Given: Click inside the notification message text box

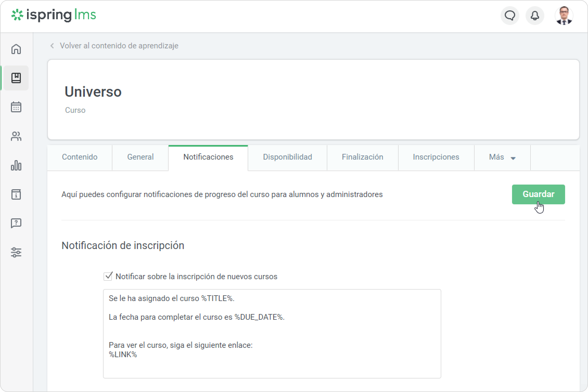Looking at the screenshot, I should (272, 334).
